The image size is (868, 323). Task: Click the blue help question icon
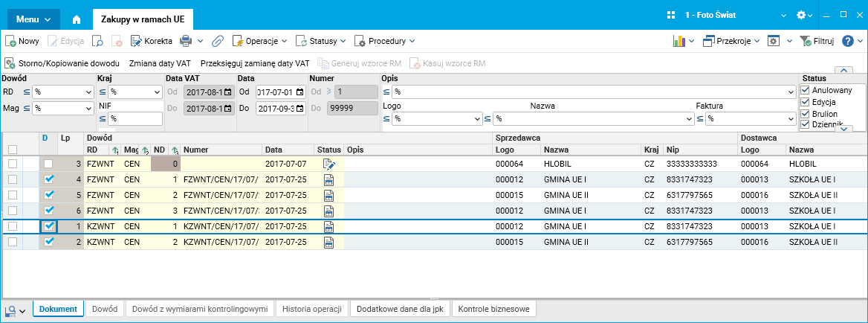[847, 41]
